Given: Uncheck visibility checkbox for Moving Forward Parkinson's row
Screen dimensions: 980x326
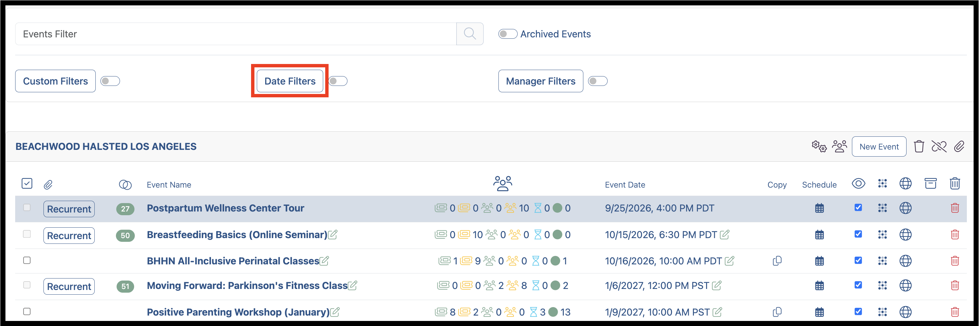Looking at the screenshot, I should [858, 285].
